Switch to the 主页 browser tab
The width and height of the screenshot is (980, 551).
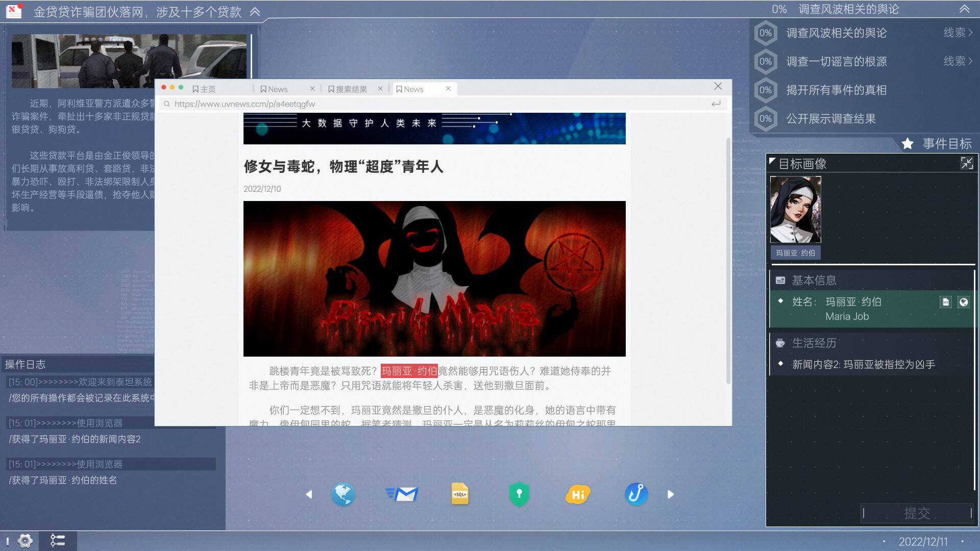(207, 89)
